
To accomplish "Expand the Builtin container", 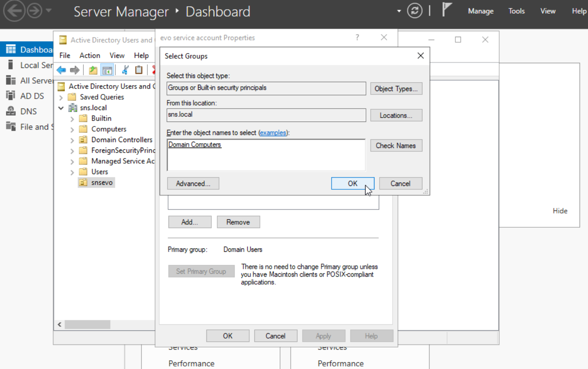I will tap(72, 119).
